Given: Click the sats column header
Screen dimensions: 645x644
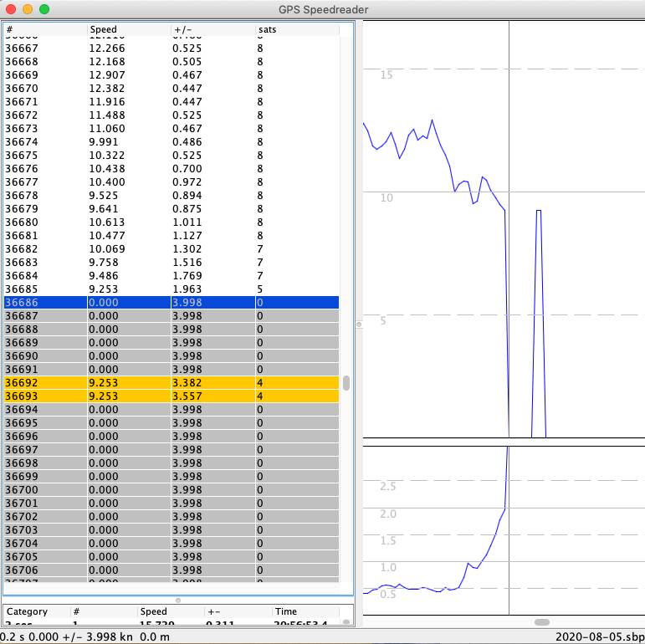Looking at the screenshot, I should [x=297, y=29].
